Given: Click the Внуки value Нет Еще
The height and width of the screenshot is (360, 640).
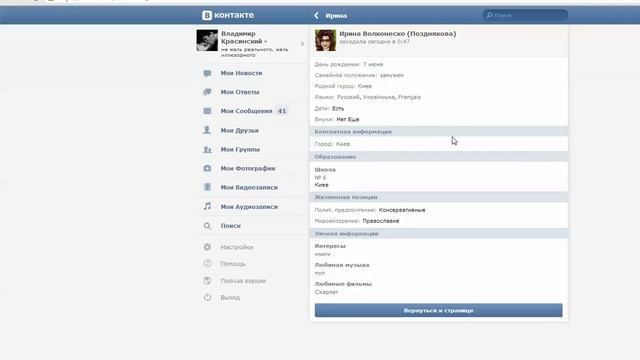Looking at the screenshot, I should click(x=348, y=120).
